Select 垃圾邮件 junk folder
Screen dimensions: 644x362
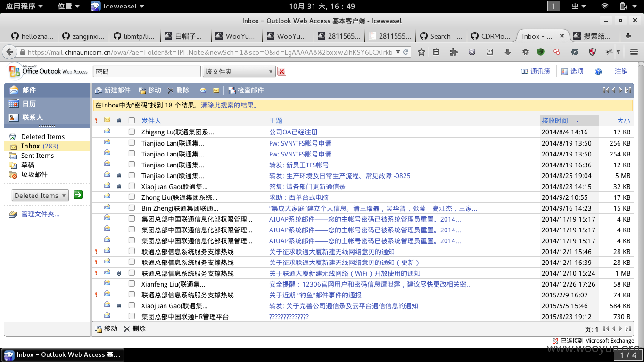[x=34, y=174]
